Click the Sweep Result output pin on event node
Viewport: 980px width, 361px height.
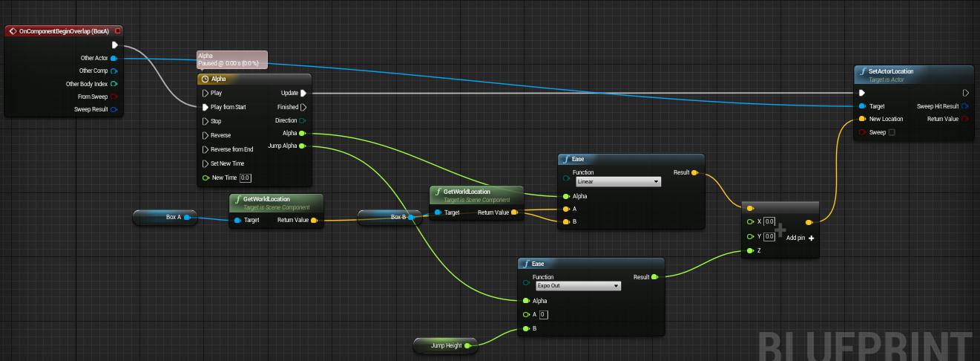point(114,109)
